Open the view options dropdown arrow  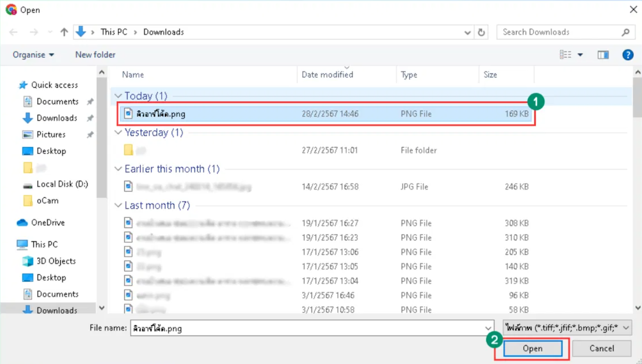point(580,55)
